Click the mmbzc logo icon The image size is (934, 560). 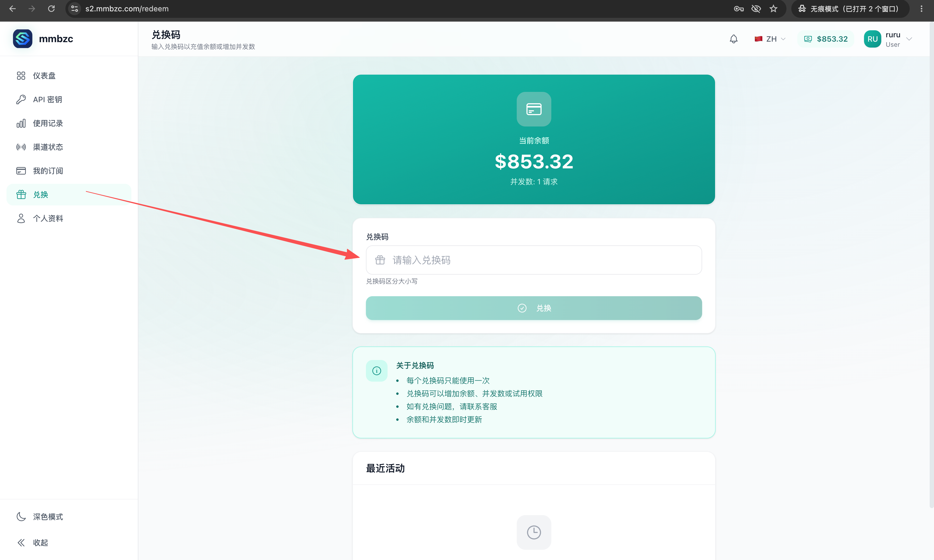coord(22,38)
